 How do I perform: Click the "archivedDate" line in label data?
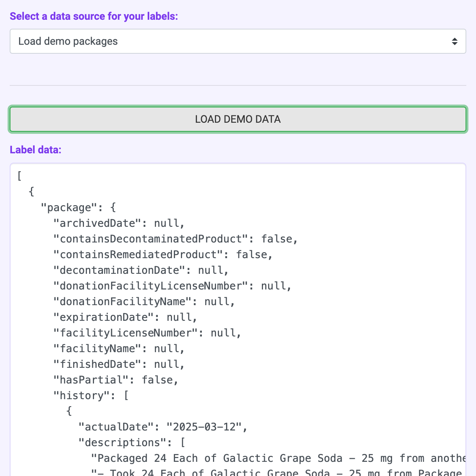(x=119, y=223)
